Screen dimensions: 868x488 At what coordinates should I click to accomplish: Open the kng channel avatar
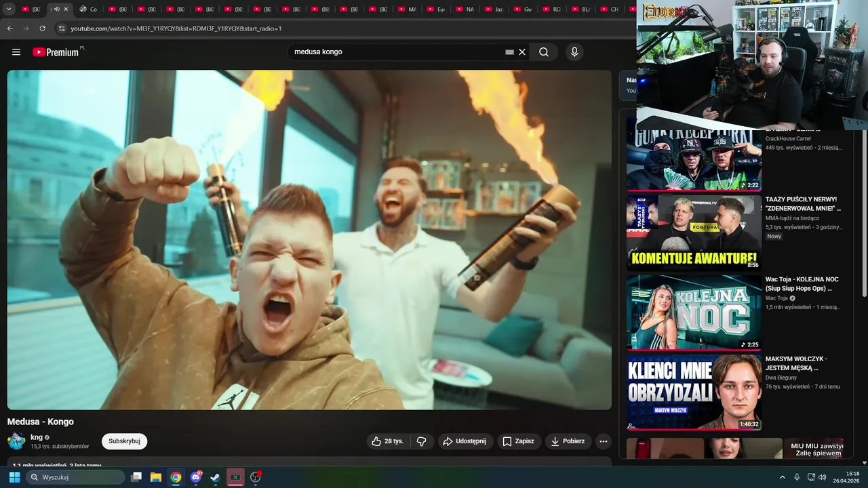(16, 441)
